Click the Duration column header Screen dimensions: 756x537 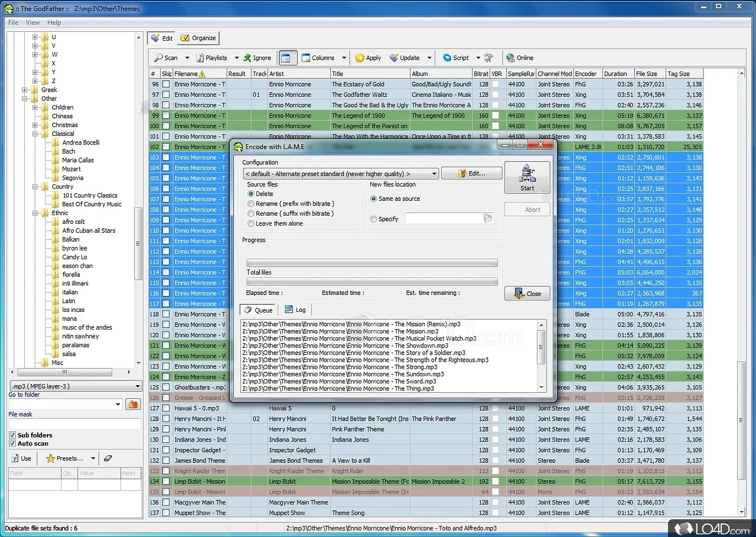click(618, 74)
